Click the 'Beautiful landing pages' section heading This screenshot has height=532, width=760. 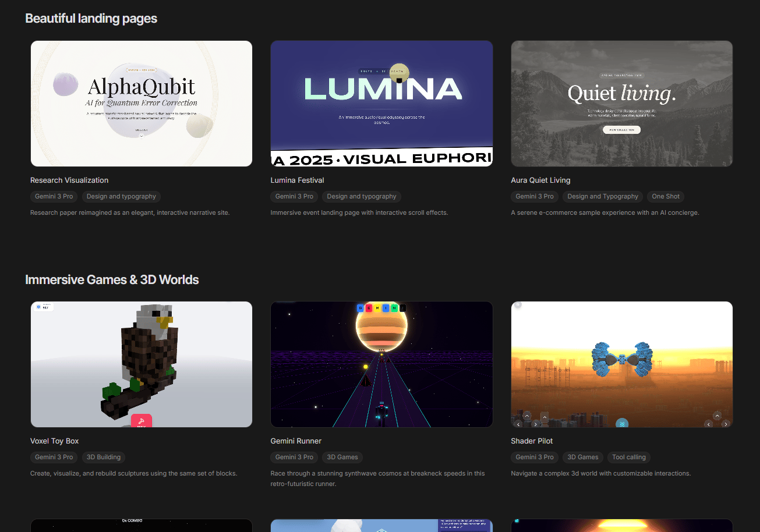tap(91, 19)
